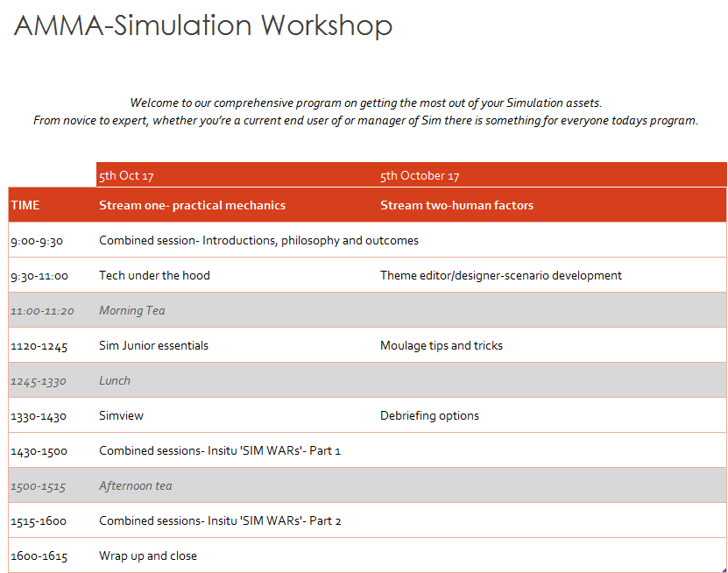Image resolution: width=728 pixels, height=573 pixels.
Task: Click the 'Sim Junior essentials' cell
Action: [153, 345]
